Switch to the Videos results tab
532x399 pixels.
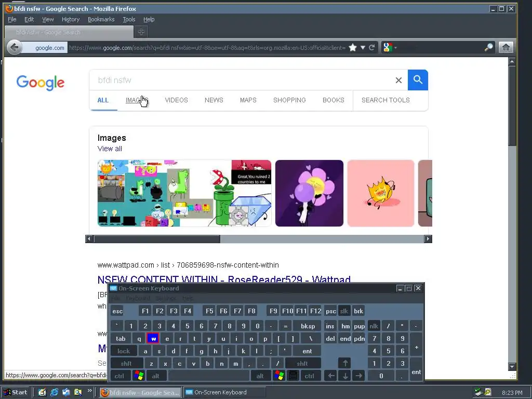coord(177,100)
